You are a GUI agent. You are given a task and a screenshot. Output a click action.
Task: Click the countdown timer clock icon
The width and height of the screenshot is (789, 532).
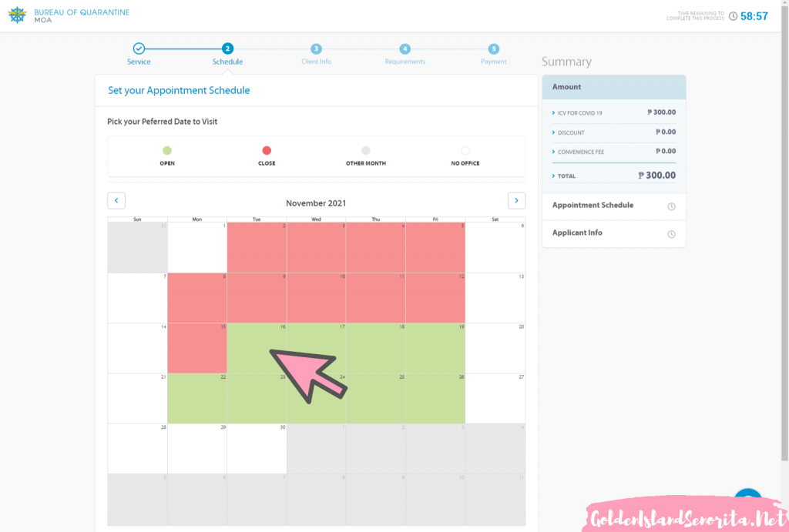[x=733, y=16]
